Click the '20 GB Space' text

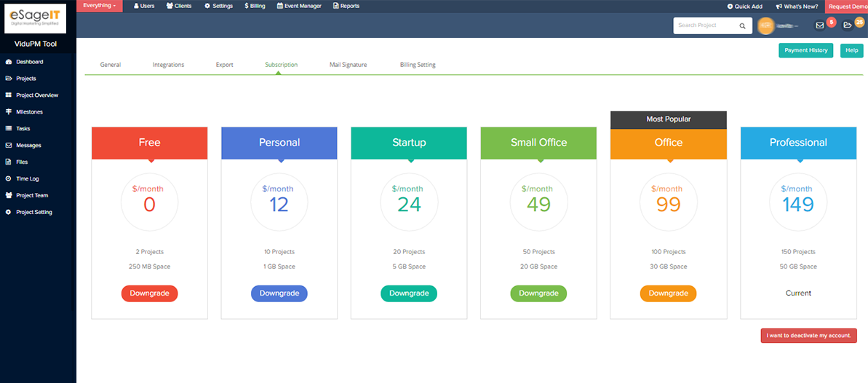coord(538,266)
